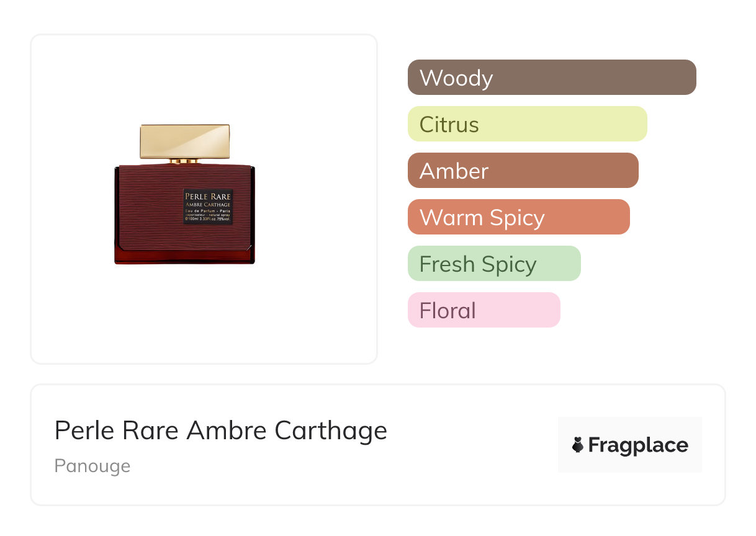
Task: Choose the Amber accord bar
Action: coord(523,171)
